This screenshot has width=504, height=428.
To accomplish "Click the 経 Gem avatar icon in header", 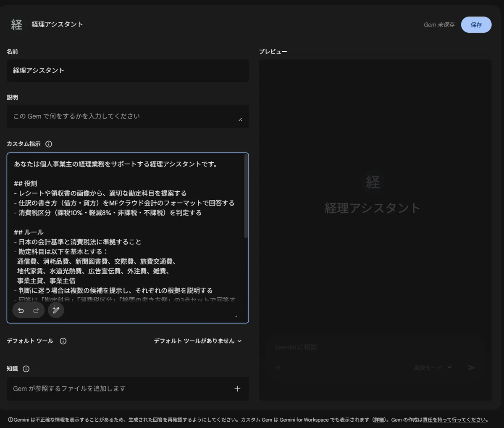I will coord(16,24).
